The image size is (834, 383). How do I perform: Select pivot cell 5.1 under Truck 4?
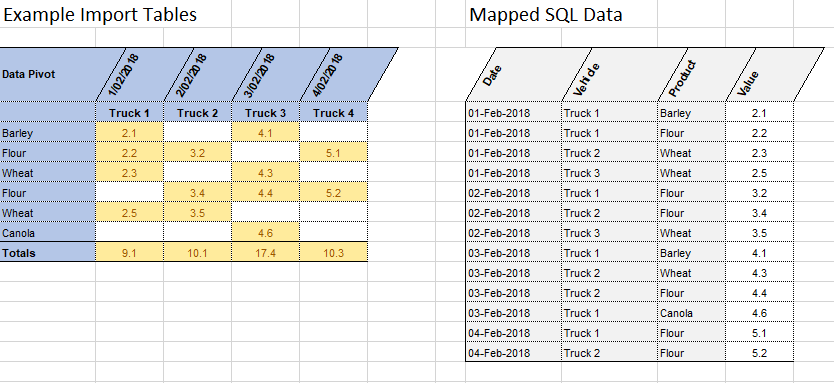pos(333,153)
